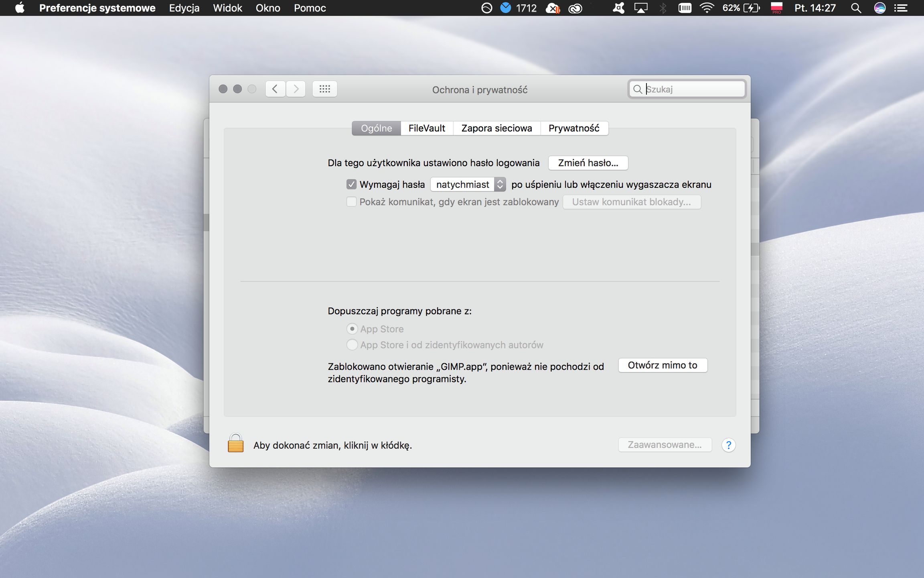Viewport: 924px width, 578px height.
Task: Go back with the left arrow button
Action: [x=275, y=89]
